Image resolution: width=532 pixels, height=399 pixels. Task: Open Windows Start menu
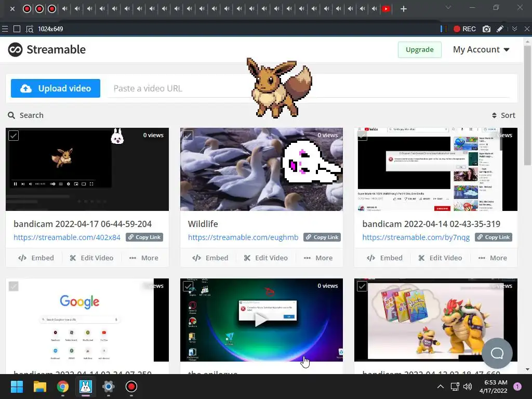(17, 387)
